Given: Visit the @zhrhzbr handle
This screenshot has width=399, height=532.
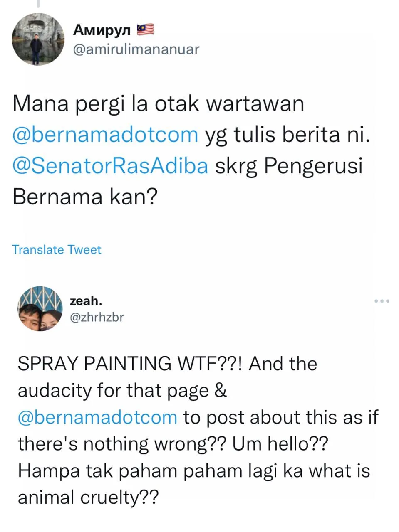Looking at the screenshot, I should pos(97,318).
